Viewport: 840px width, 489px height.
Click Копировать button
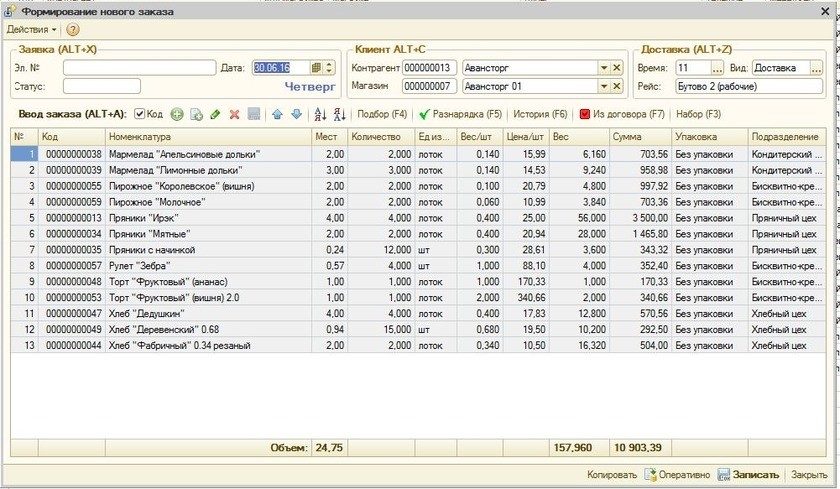pos(612,475)
